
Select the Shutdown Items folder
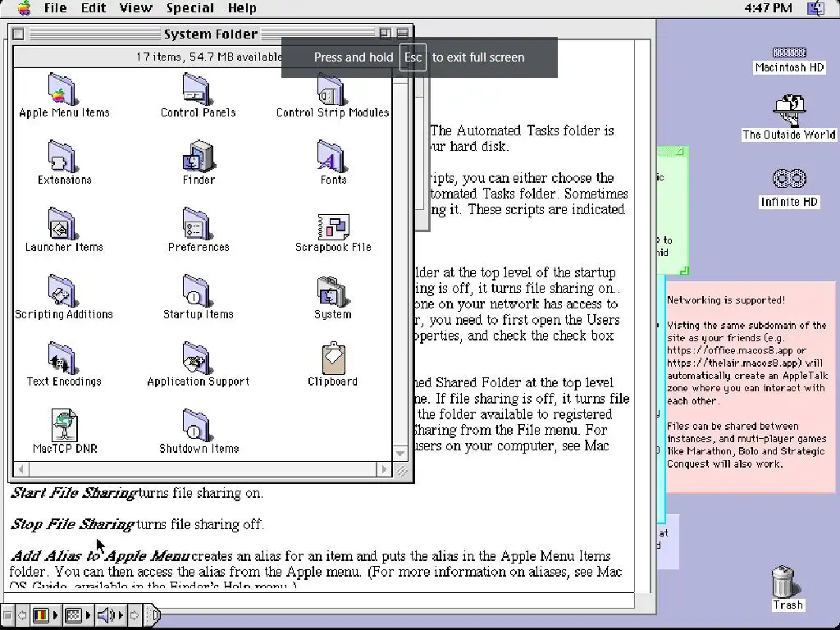tap(197, 426)
